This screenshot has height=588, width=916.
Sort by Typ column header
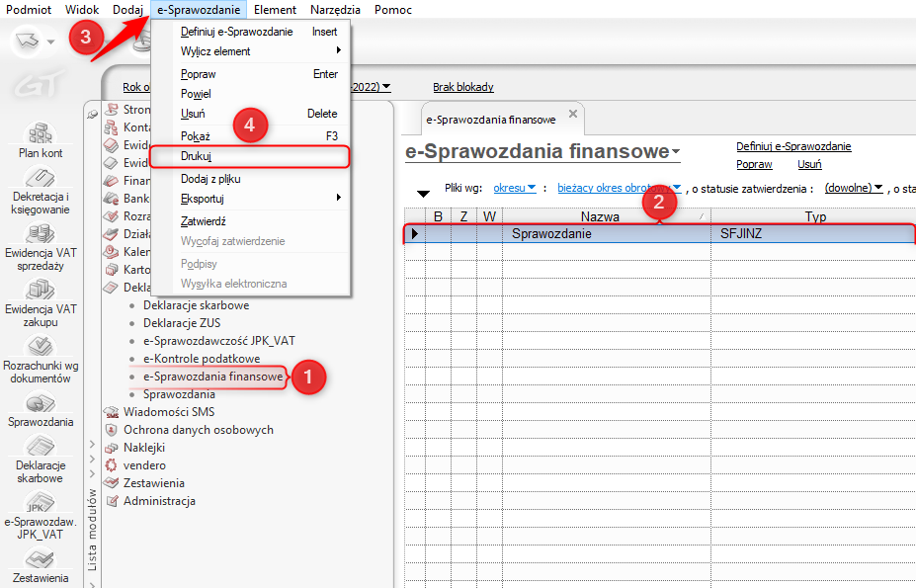click(814, 216)
